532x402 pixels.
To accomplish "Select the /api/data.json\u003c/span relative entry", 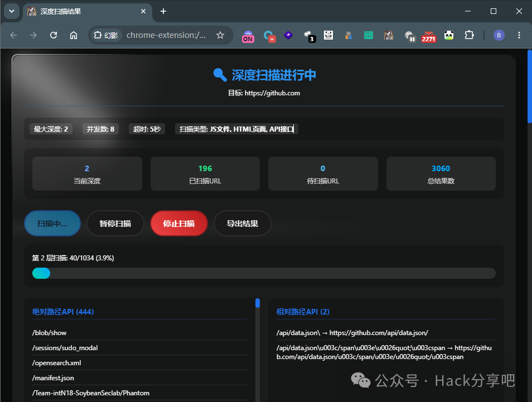I will point(386,352).
